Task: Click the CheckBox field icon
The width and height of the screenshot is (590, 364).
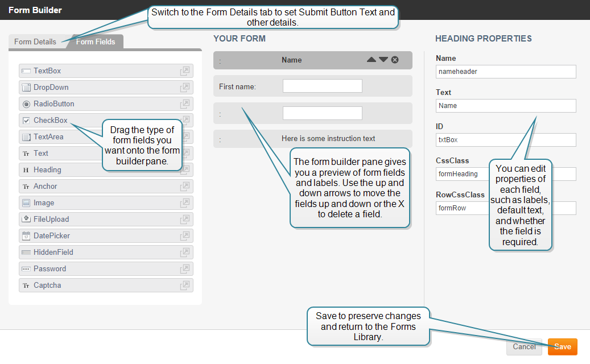Action: pyautogui.click(x=26, y=121)
